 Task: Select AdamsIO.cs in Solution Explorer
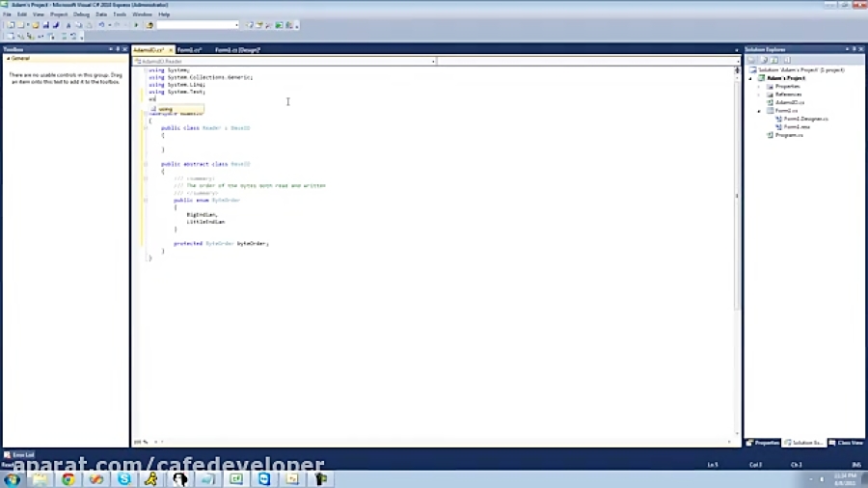[790, 102]
